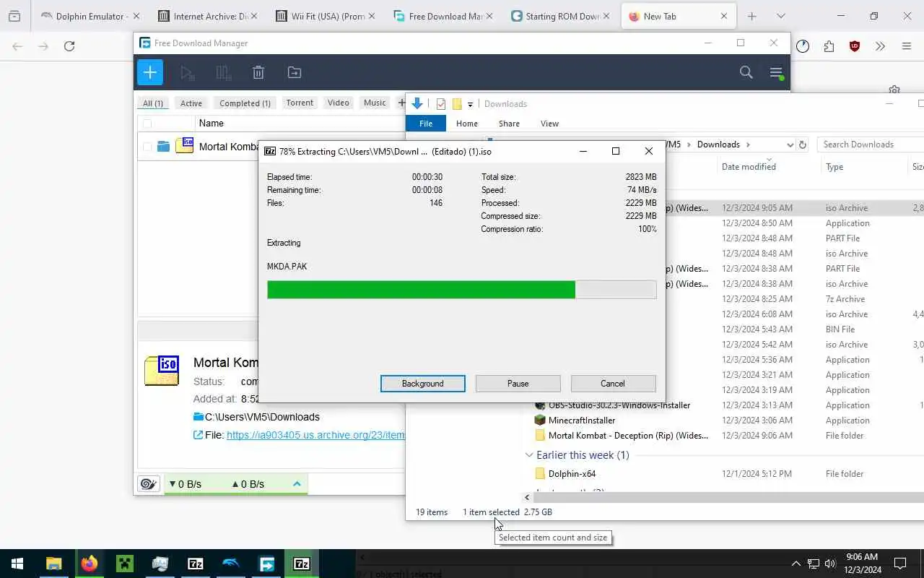The width and height of the screenshot is (924, 578).
Task: Open Firefox list all tabs dropdown
Action: tap(780, 16)
